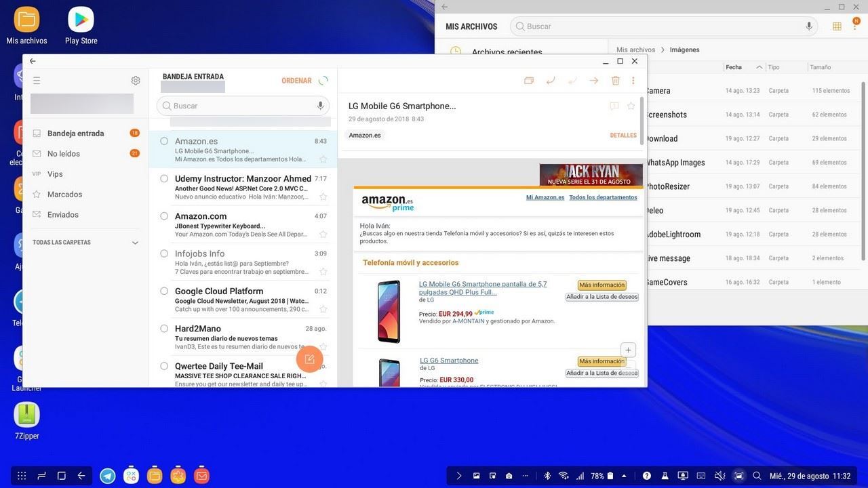
Task: Star the Infojobs Info email in the list
Action: (323, 271)
